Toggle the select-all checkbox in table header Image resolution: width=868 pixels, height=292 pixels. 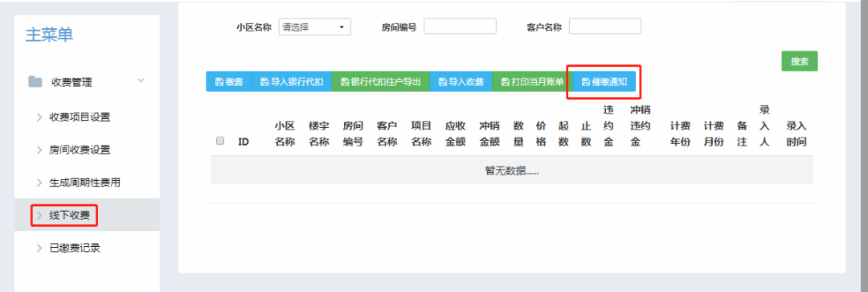tap(219, 141)
